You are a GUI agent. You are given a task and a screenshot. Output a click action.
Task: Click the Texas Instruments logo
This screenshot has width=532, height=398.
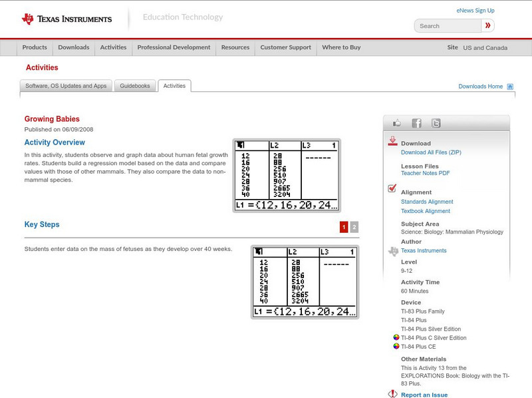click(67, 19)
